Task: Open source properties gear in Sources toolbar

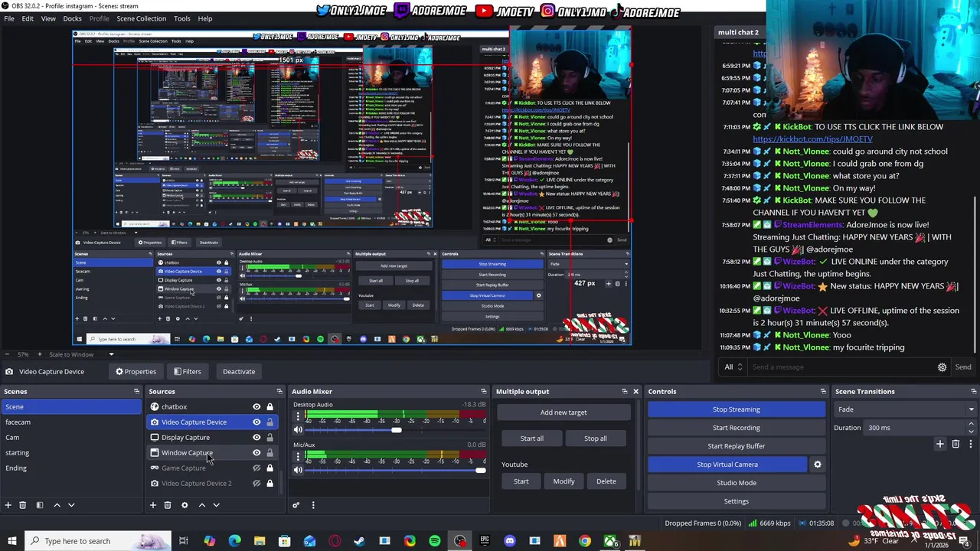Action: [x=185, y=505]
